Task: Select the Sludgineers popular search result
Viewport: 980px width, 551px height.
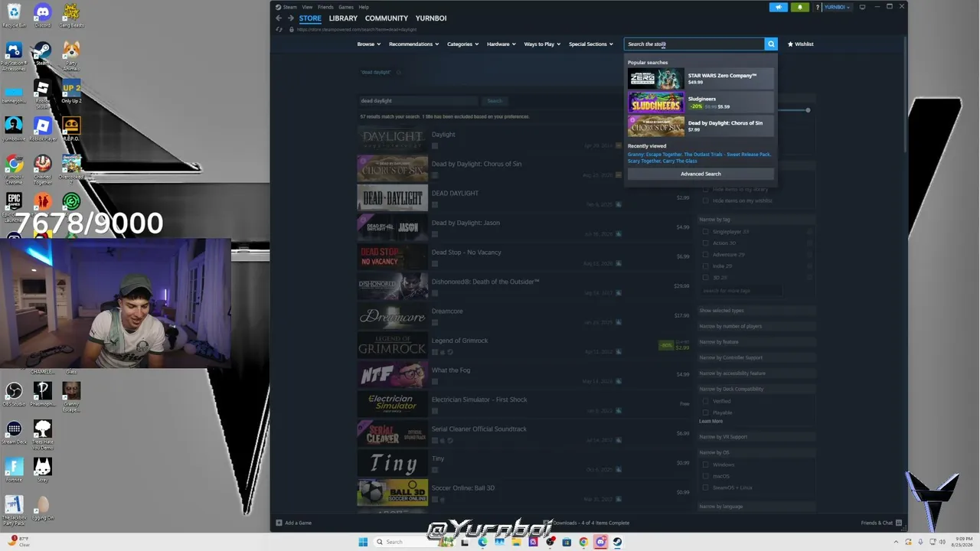Action: 701,103
